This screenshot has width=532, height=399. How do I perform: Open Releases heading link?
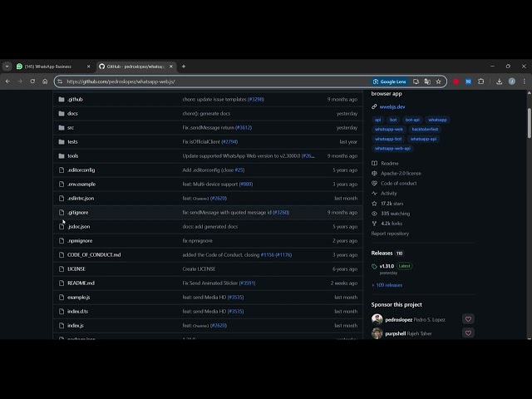382,253
